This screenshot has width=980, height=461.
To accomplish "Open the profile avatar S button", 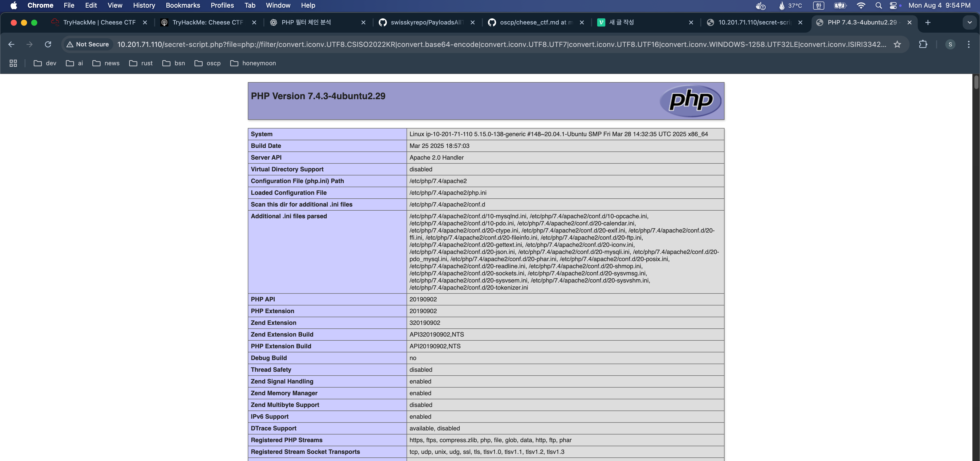I will [950, 44].
